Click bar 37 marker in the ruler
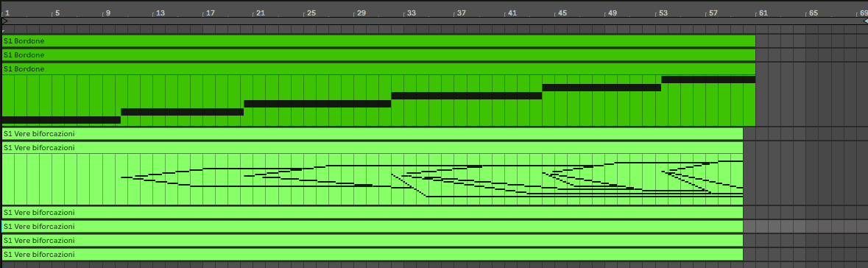 (461, 13)
